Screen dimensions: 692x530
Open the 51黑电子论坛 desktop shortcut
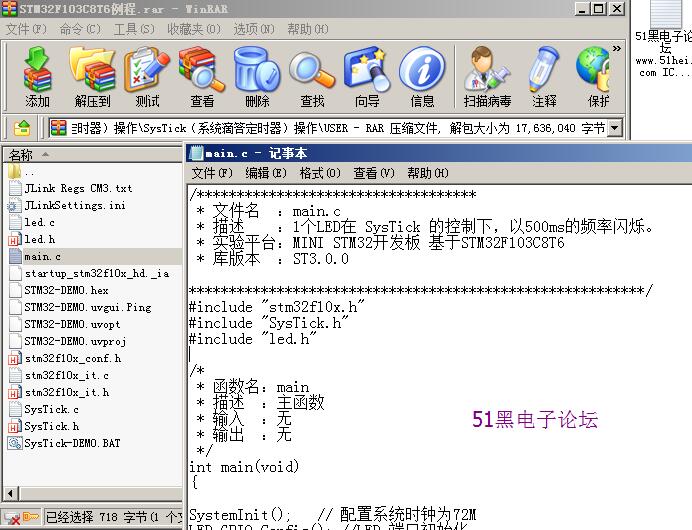click(663, 38)
